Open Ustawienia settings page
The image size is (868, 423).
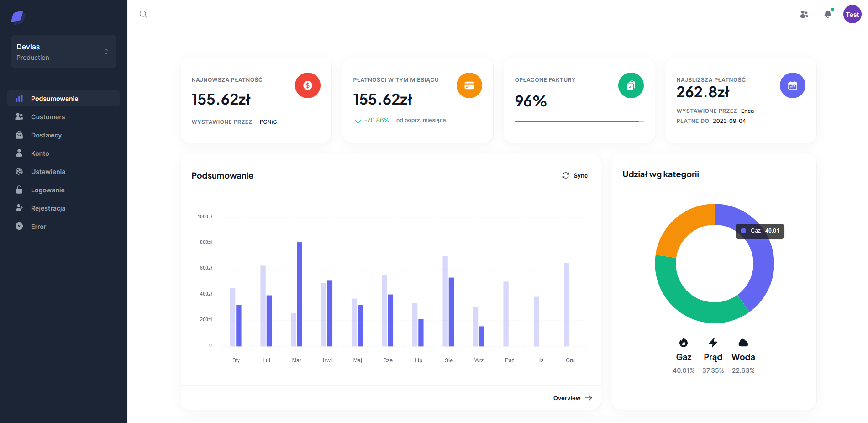[48, 172]
